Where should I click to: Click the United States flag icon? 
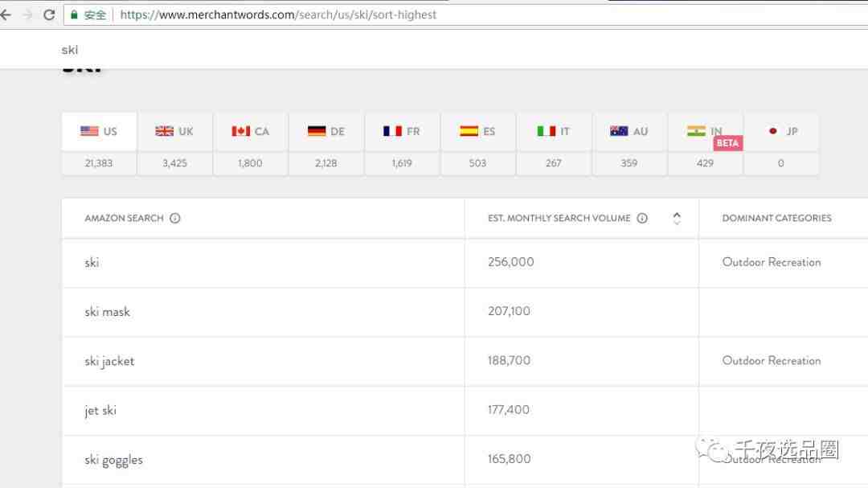click(89, 131)
